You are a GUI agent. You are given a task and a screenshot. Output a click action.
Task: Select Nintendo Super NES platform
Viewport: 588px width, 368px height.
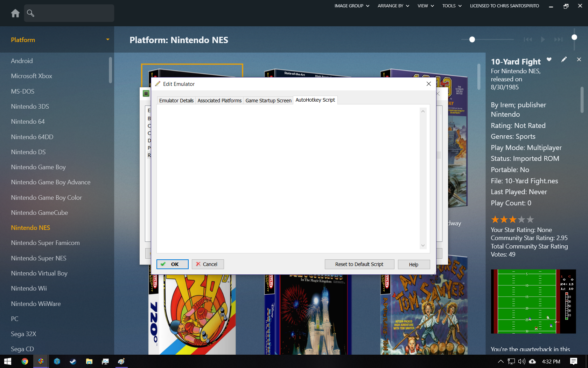click(38, 258)
